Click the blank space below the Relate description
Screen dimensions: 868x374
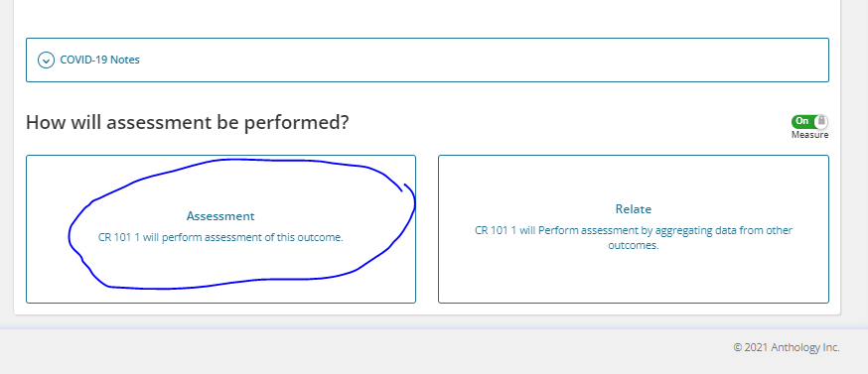click(634, 277)
